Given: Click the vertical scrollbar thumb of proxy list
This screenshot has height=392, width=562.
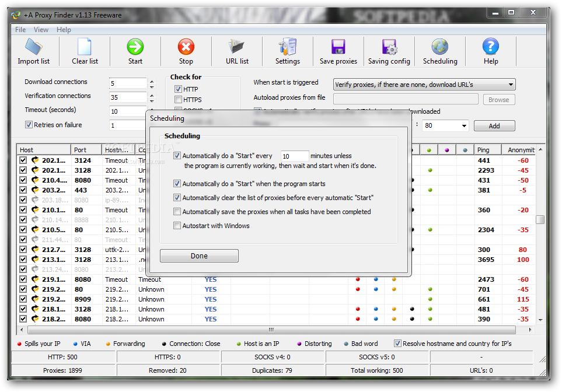Looking at the screenshot, I should pyautogui.click(x=540, y=219).
